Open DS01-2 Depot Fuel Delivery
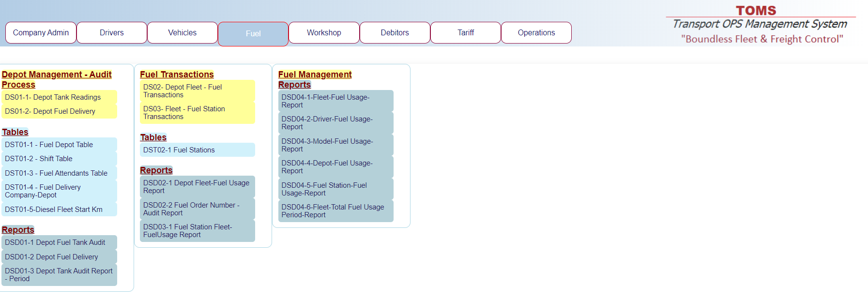The width and height of the screenshot is (868, 300). [50, 111]
